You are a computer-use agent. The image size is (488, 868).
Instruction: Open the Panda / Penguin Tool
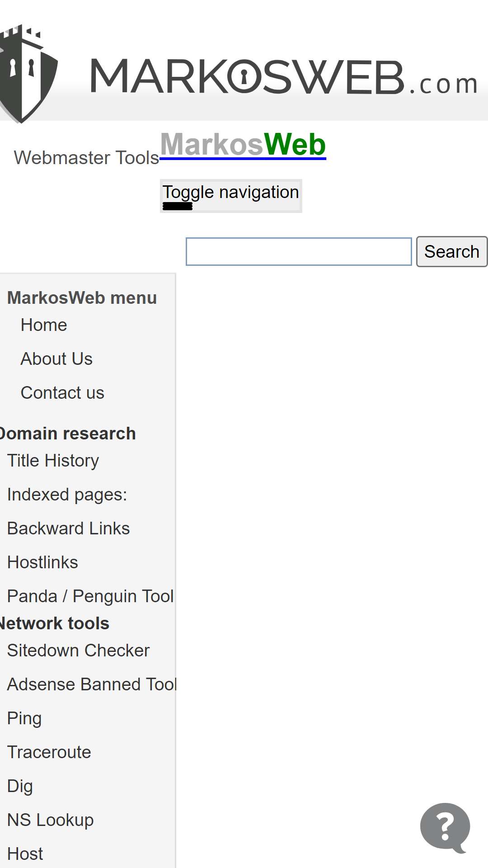(90, 596)
